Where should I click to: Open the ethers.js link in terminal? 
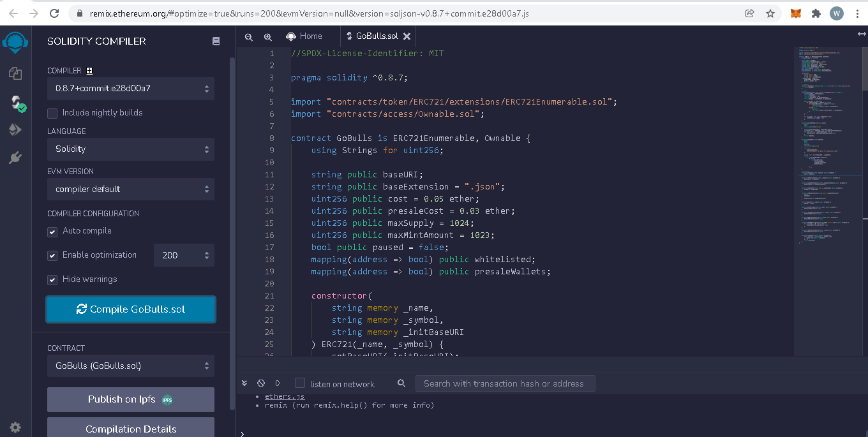pyautogui.click(x=285, y=396)
